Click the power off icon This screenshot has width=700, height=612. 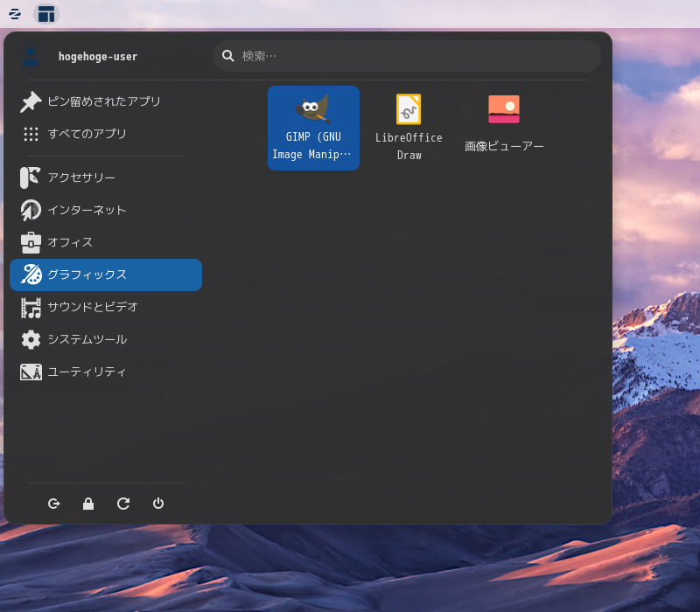[158, 504]
